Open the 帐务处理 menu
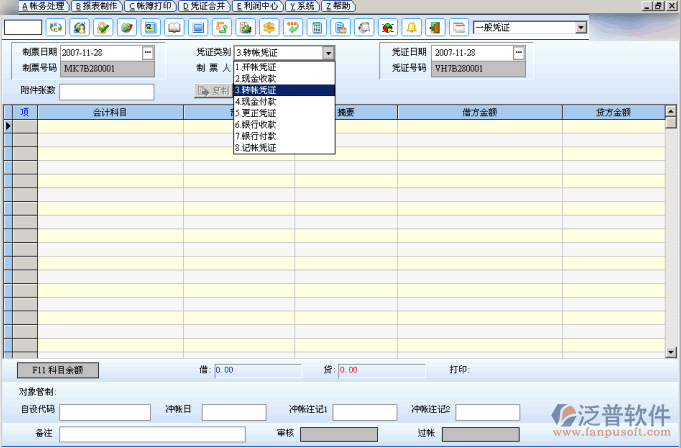 pyautogui.click(x=38, y=6)
